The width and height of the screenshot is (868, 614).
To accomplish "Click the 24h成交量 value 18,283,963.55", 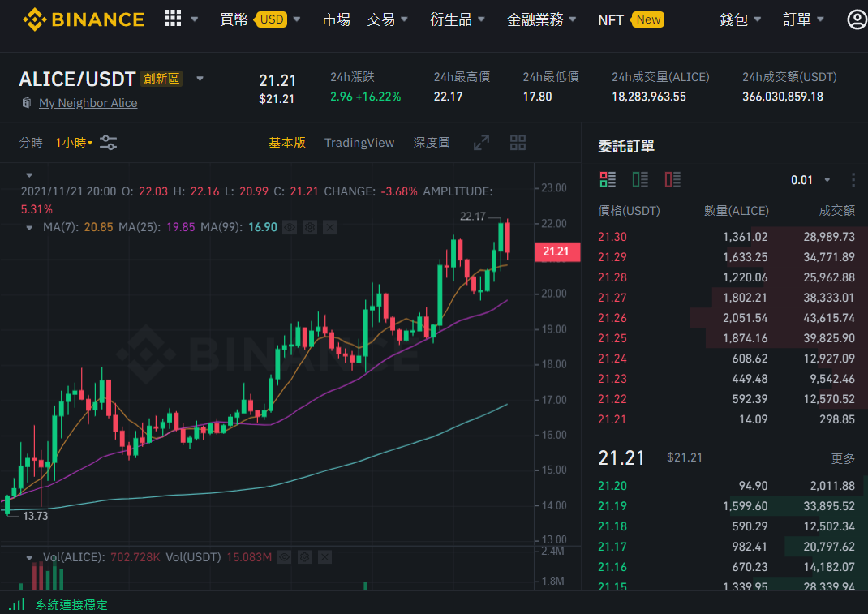I will click(649, 97).
